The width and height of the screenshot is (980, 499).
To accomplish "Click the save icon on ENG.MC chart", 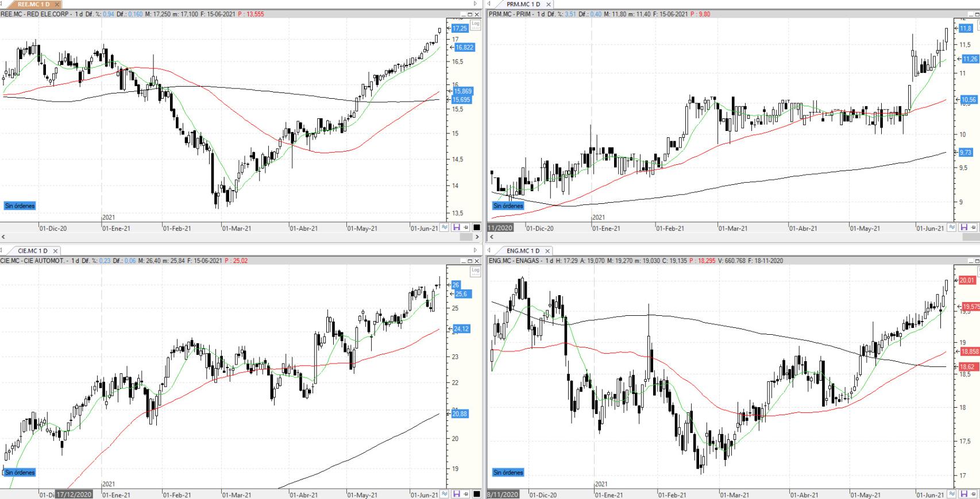I will click(x=964, y=494).
